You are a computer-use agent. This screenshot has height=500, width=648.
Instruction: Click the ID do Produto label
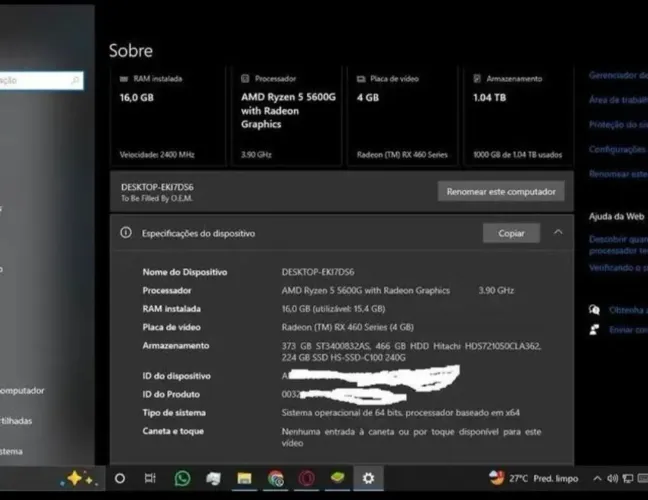171,394
